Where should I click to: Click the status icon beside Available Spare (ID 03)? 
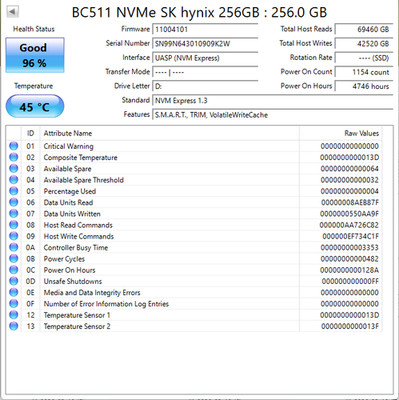pos(14,169)
